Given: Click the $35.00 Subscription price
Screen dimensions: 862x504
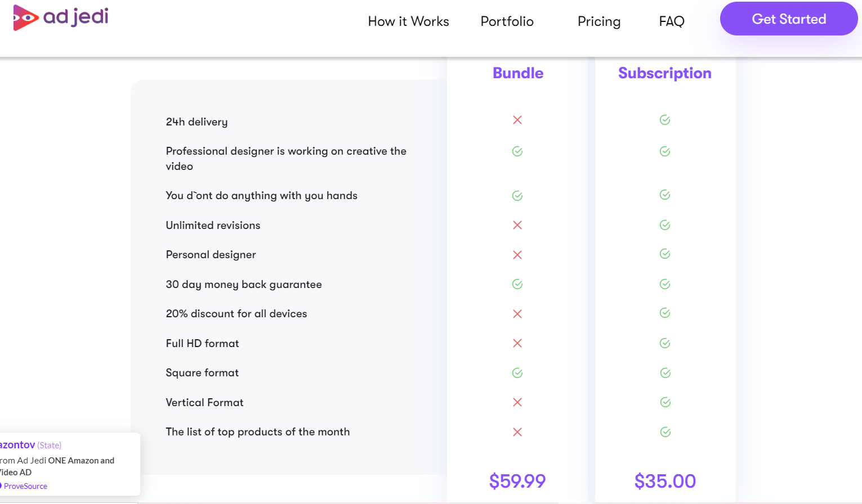Looking at the screenshot, I should 665,481.
